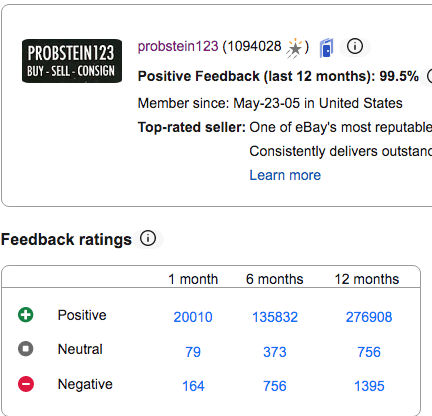Click the red Negative minus icon
Viewport: 432px width, 416px height.
click(x=26, y=384)
